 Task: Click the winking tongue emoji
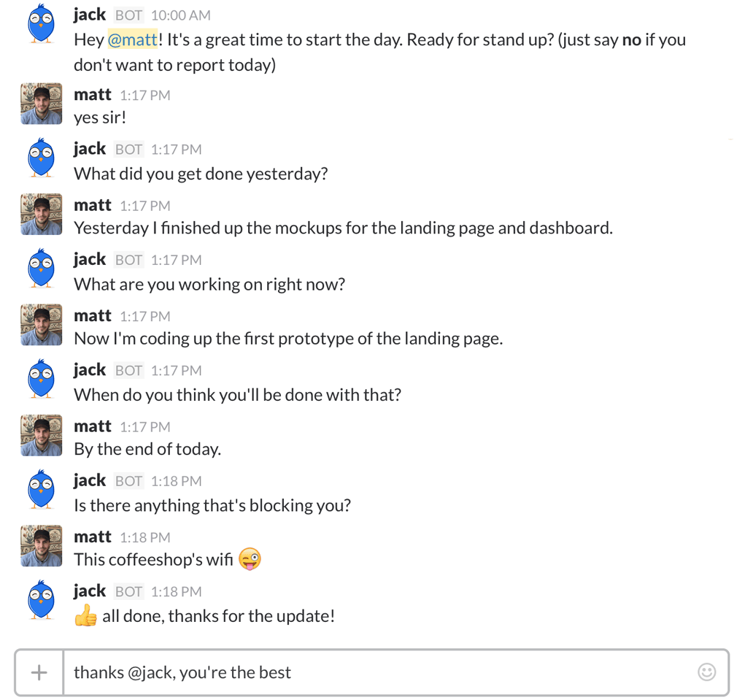tap(250, 560)
